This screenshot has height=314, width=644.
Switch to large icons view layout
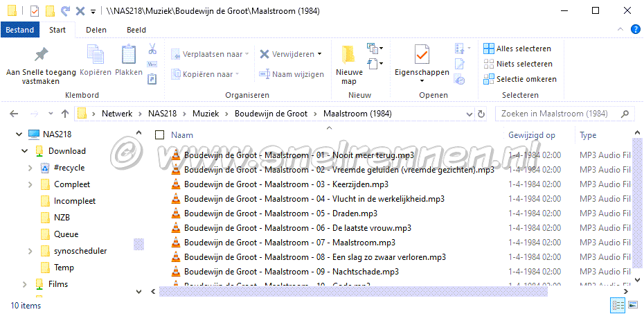[633, 305]
